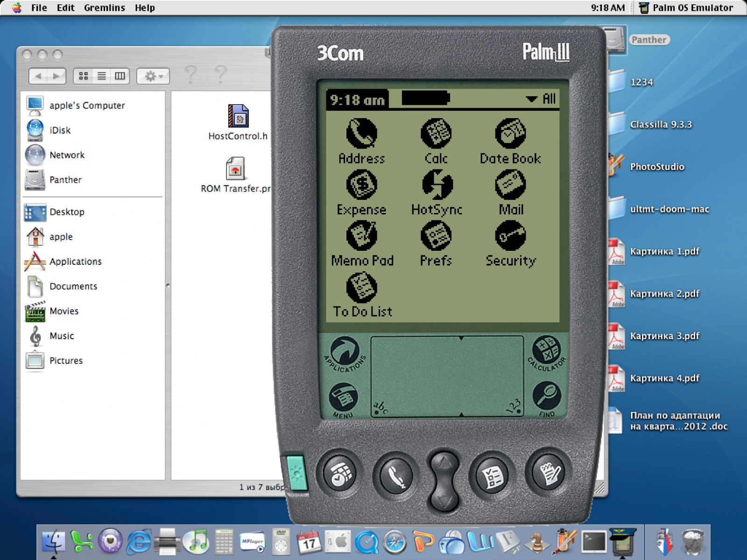The height and width of the screenshot is (560, 747).
Task: Open the Help menu
Action: 145,7
